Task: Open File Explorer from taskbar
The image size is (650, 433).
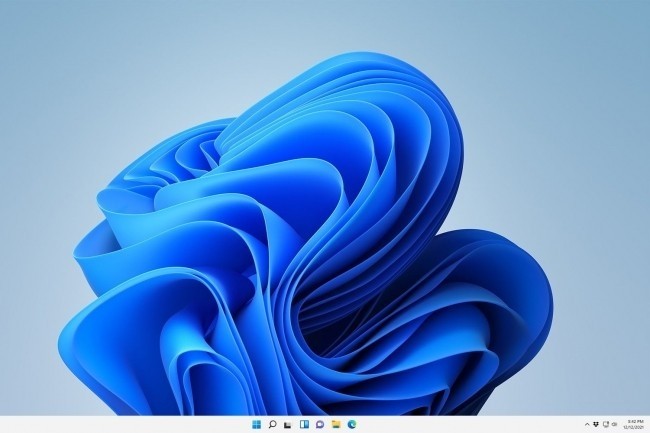Action: click(336, 424)
